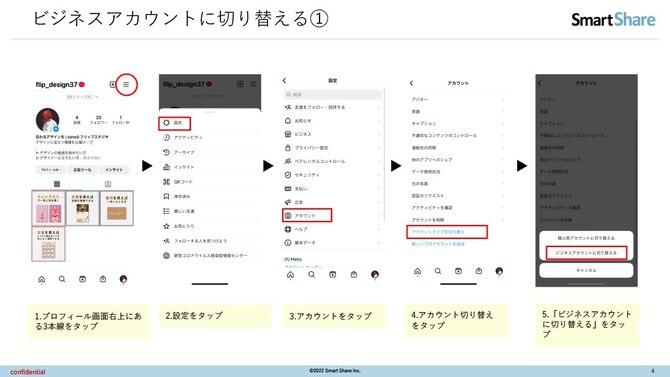Open フォローする人を見つけよう in menu sheet
Image resolution: width=670 pixels, height=377 pixels.
tap(210, 241)
